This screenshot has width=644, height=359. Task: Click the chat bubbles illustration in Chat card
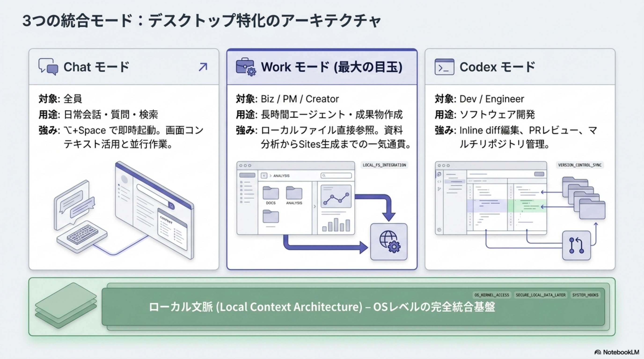coord(74,205)
